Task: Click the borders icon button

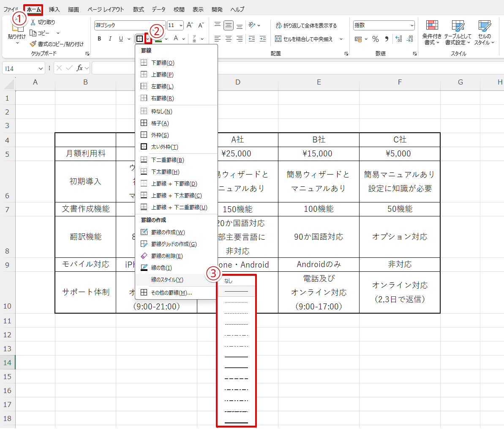Action: (x=139, y=38)
